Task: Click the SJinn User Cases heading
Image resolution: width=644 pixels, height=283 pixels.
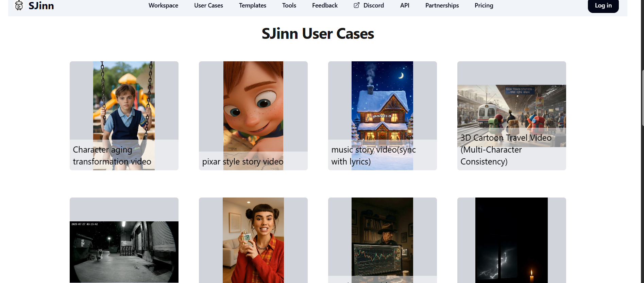Action: [318, 34]
